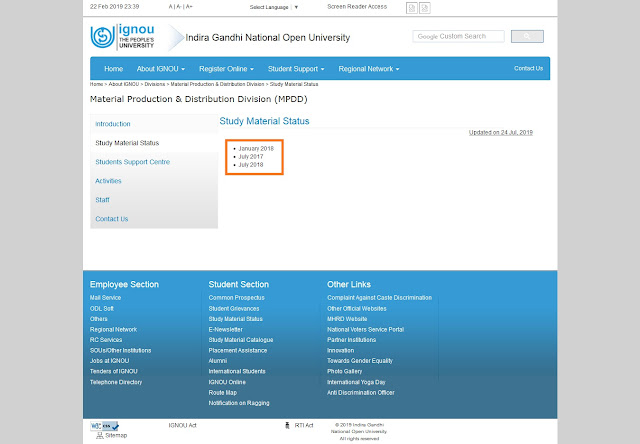Image resolution: width=640 pixels, height=444 pixels.
Task: Open Telephone Directory link
Action: 116,382
